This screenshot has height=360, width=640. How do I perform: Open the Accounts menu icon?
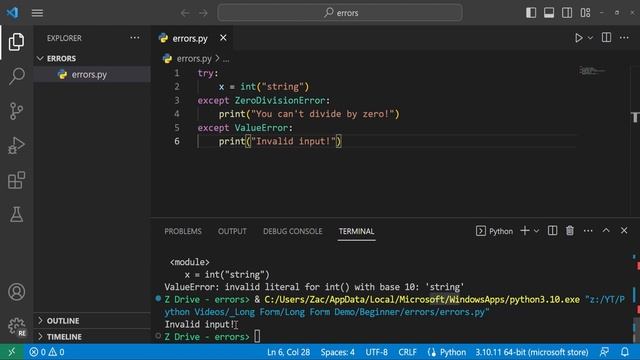(x=16, y=292)
